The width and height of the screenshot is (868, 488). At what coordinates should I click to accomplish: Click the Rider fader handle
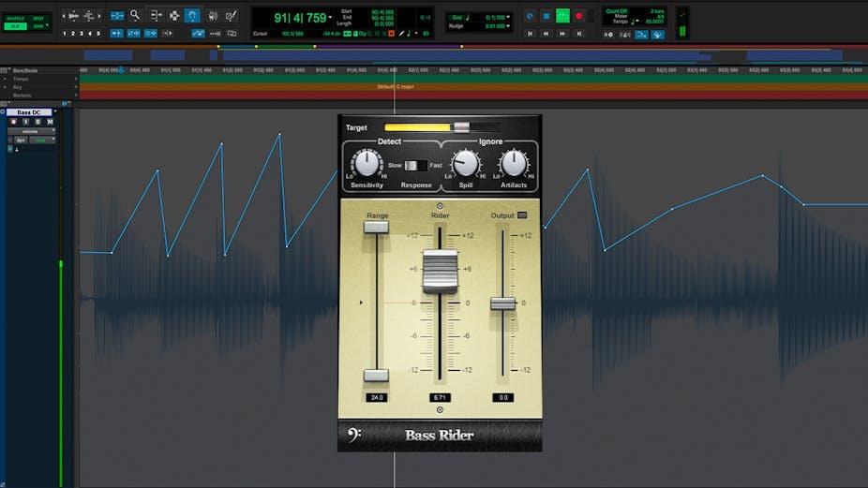point(440,272)
